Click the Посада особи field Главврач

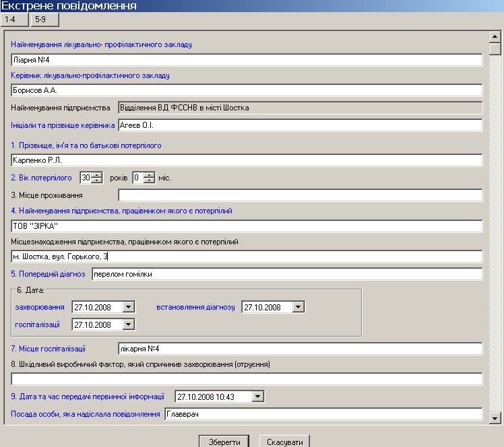coord(323,414)
